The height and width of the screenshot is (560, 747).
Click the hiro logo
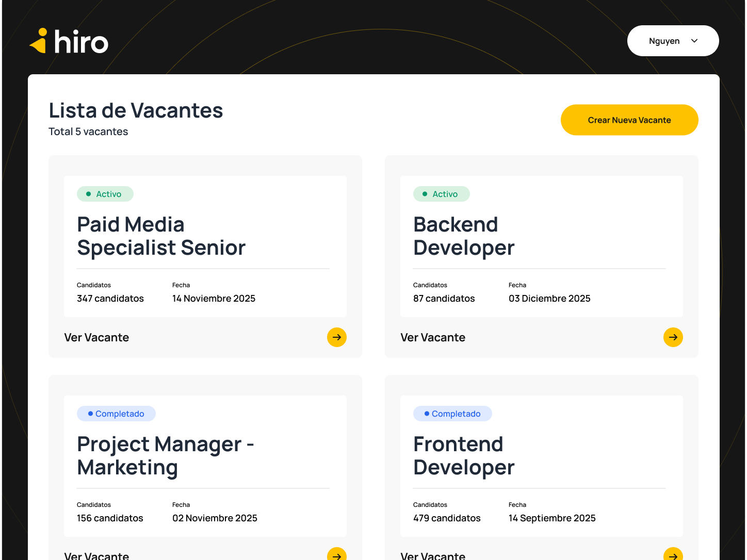69,41
